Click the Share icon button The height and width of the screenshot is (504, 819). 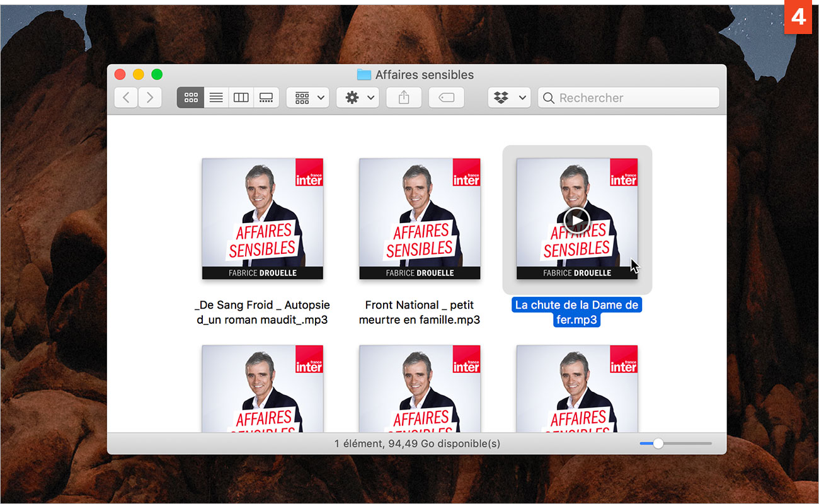(x=404, y=98)
